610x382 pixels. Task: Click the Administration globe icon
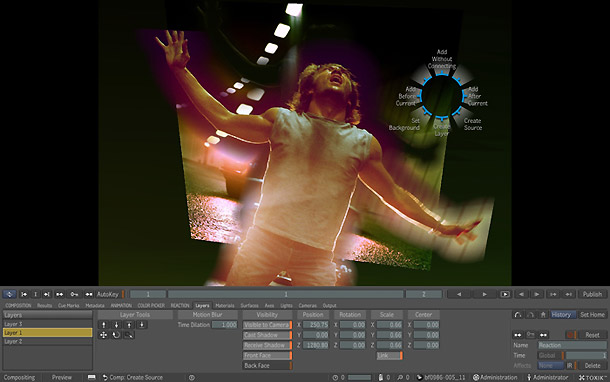(475, 377)
